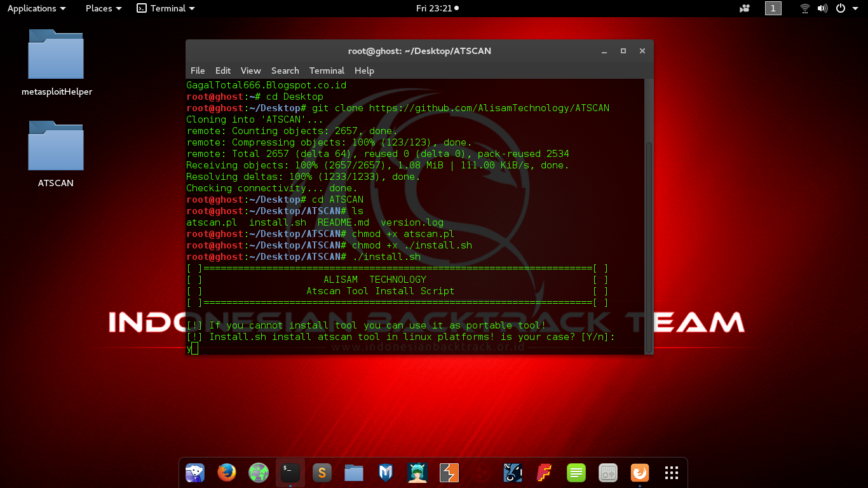
Task: Click the 'cd Desktop' command text
Action: (295, 97)
